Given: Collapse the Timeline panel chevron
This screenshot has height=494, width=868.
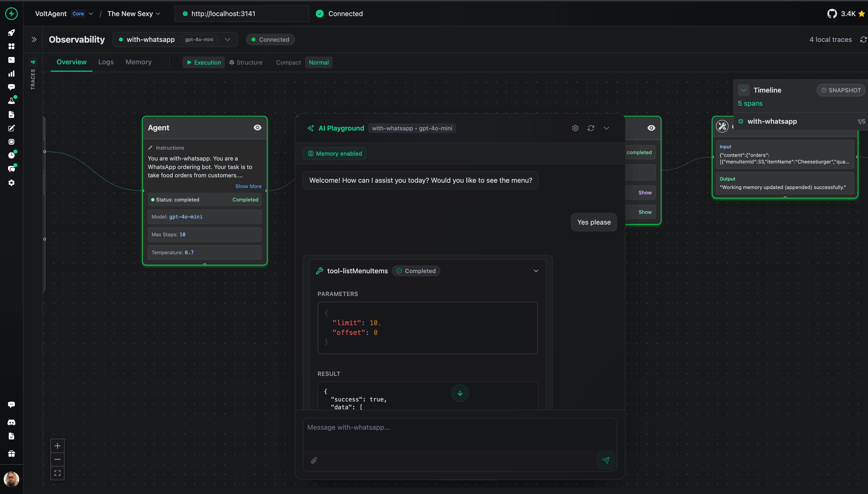Looking at the screenshot, I should [x=743, y=90].
